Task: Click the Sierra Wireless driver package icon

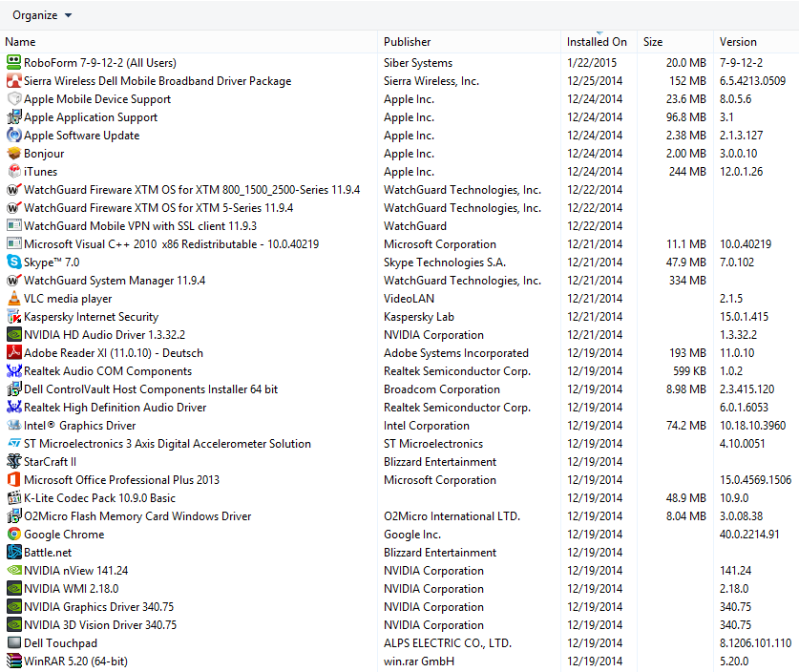Action: pos(13,81)
